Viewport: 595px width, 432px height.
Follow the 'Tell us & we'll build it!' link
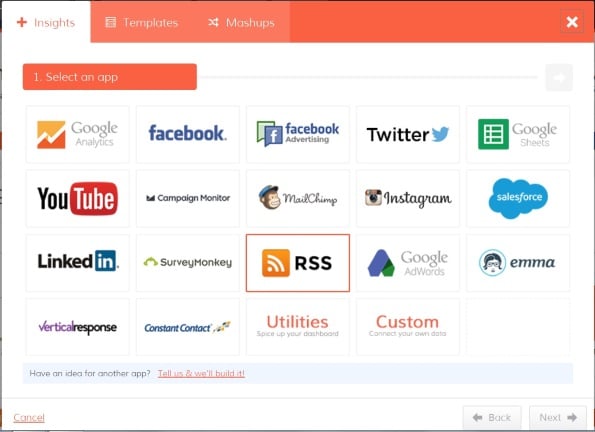coord(201,374)
